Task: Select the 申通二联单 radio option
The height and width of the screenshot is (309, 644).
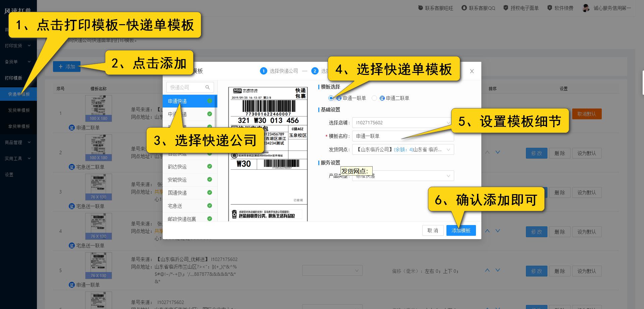Action: 374,98
